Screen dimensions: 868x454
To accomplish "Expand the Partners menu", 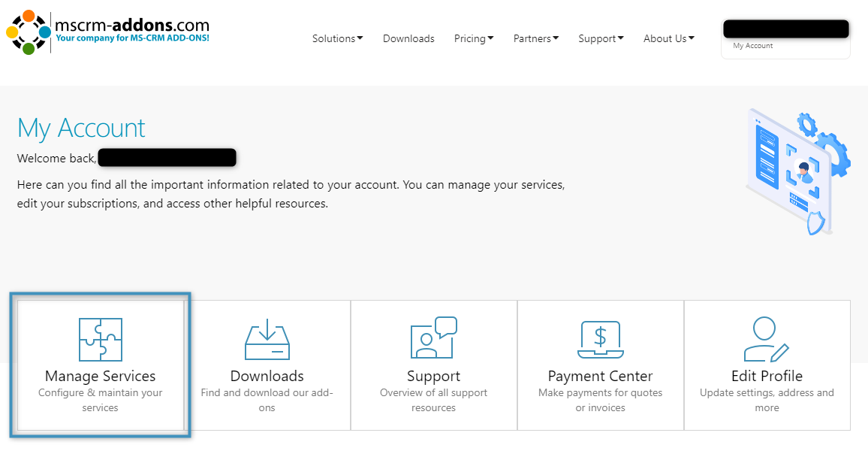I will click(536, 38).
